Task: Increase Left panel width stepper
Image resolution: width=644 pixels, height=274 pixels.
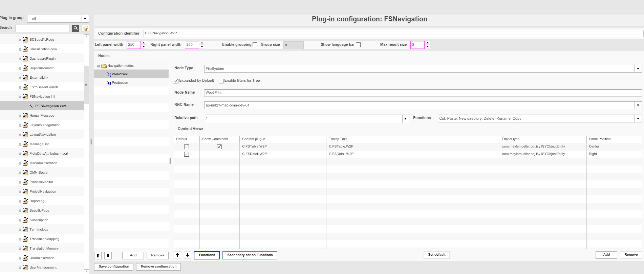Action: coord(144,43)
